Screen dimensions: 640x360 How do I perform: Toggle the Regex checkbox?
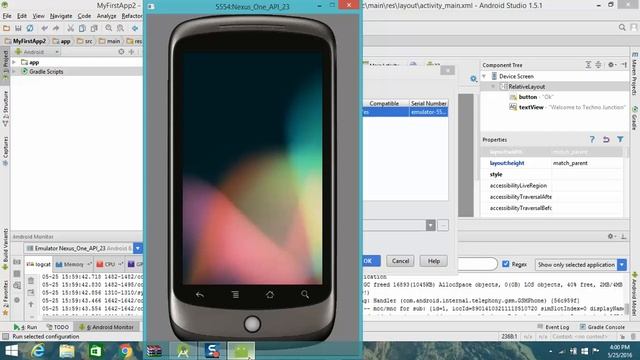[506, 264]
